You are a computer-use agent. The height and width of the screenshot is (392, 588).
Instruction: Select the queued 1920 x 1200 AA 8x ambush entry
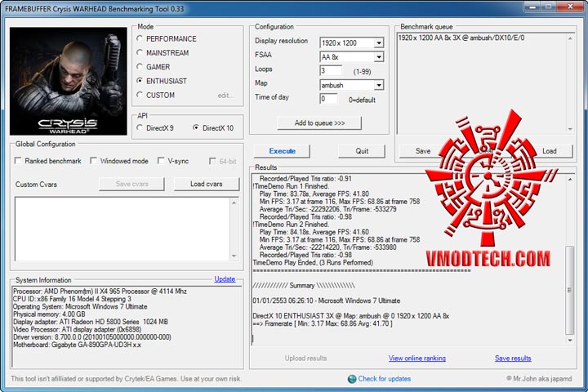point(461,38)
